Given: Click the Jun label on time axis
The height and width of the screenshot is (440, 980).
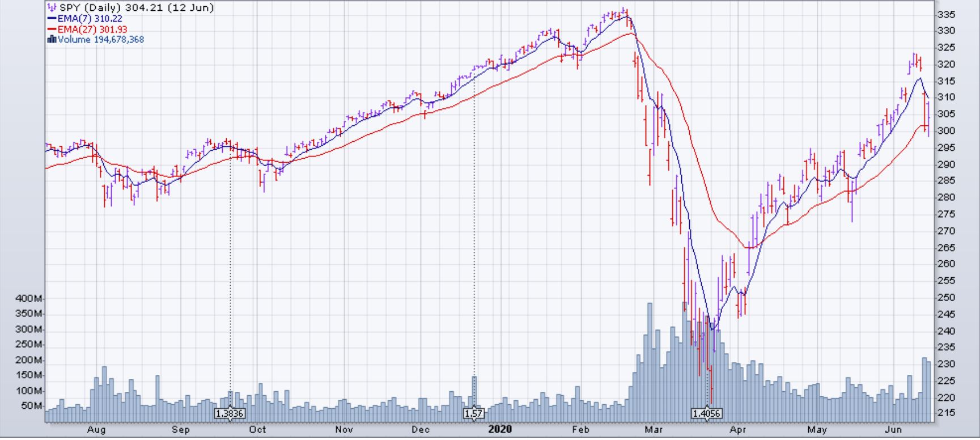Looking at the screenshot, I should pyautogui.click(x=893, y=430).
